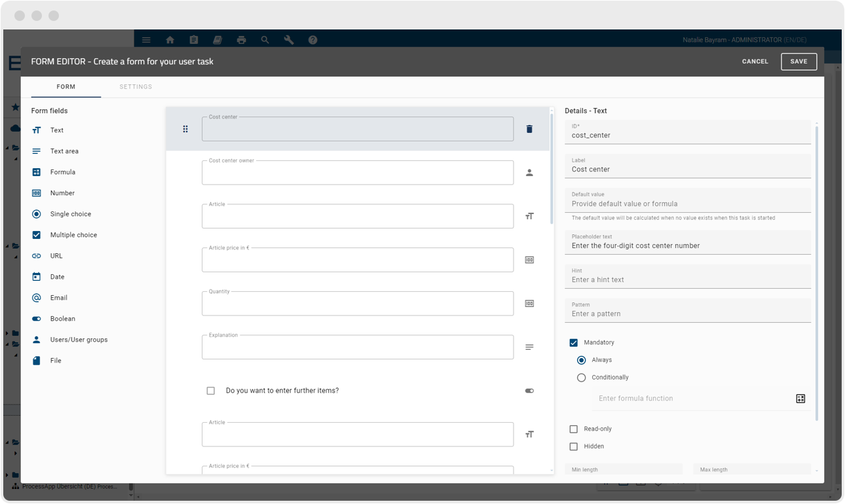Click the Details panel vertical scrollbar
The image size is (845, 504).
point(816,274)
